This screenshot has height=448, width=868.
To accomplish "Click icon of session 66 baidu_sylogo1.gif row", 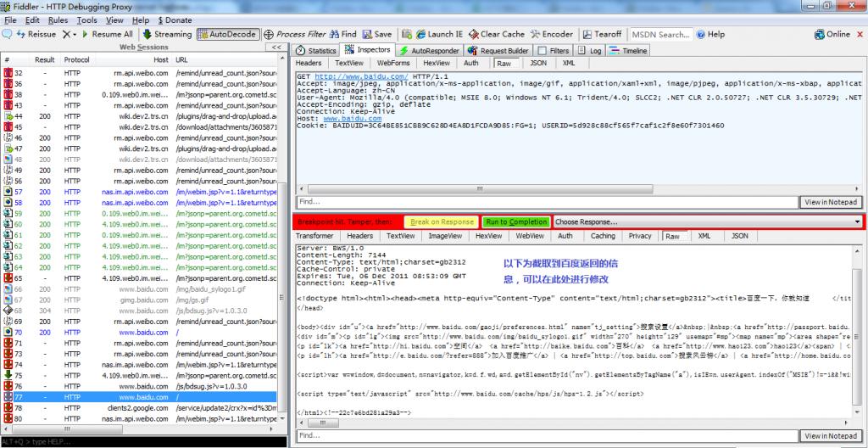I will point(8,289).
